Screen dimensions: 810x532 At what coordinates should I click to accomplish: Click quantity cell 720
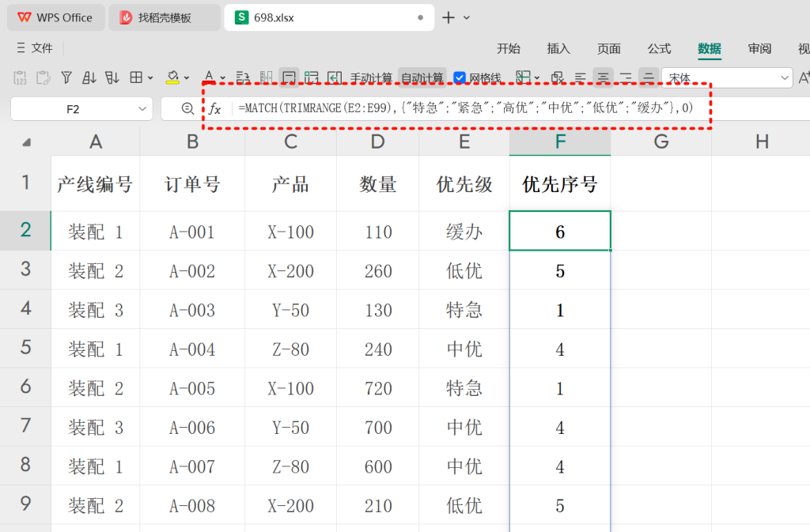[378, 388]
